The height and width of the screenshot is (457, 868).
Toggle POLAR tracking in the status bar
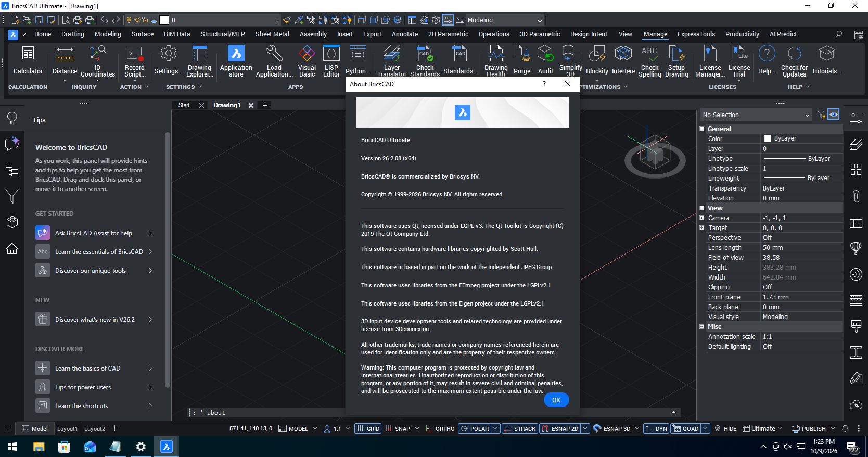coord(475,429)
